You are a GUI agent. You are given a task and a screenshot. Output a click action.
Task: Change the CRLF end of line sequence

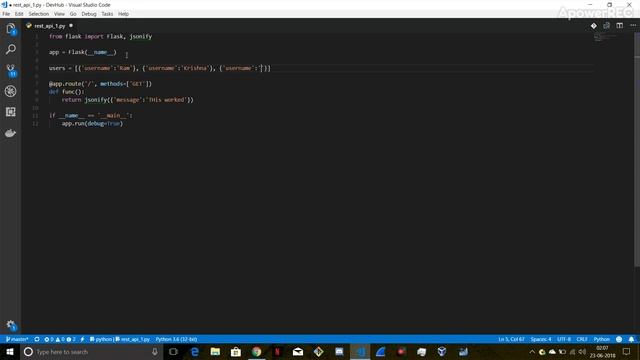[582, 339]
